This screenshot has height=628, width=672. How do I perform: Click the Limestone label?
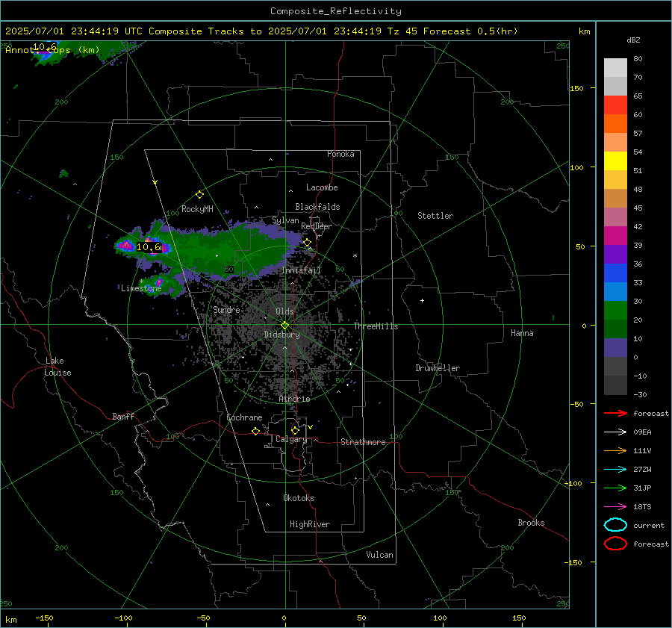coord(141,288)
